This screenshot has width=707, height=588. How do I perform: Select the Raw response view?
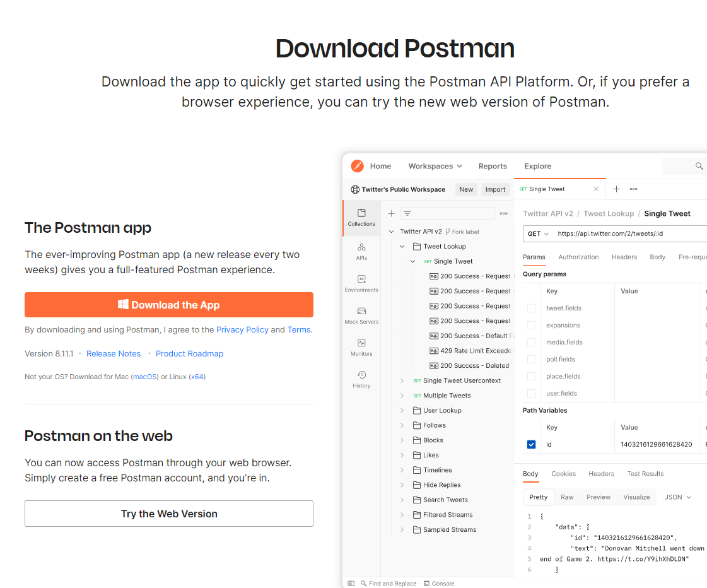pyautogui.click(x=567, y=497)
